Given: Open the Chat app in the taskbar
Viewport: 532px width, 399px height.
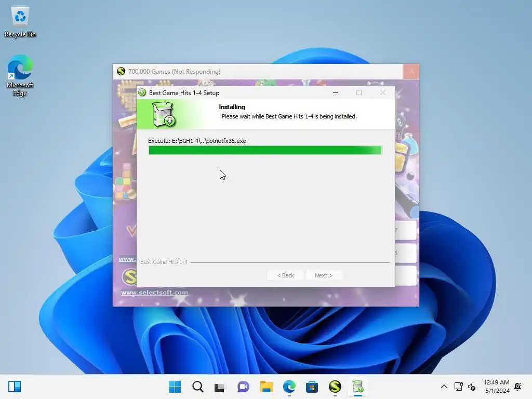Looking at the screenshot, I should 243,387.
